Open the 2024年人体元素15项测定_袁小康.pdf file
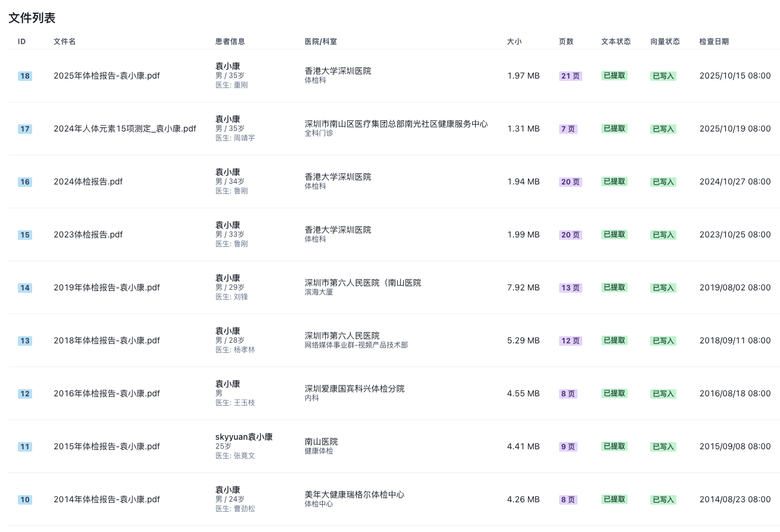 click(x=124, y=129)
